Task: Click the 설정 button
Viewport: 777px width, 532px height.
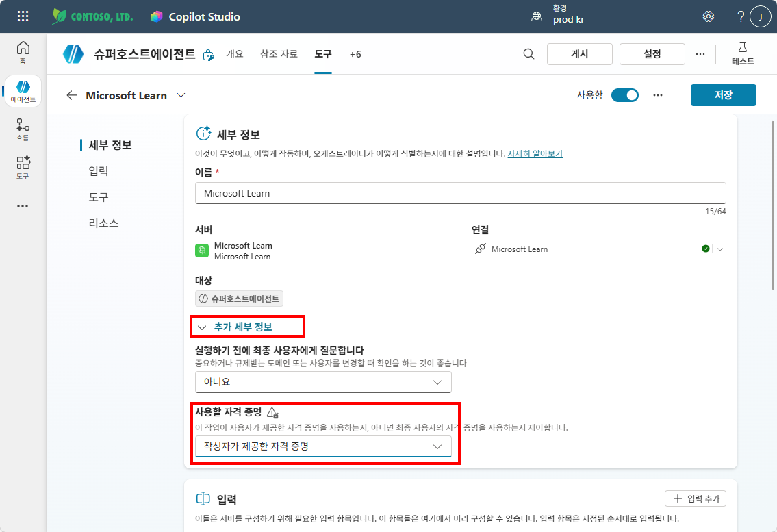Action: point(652,54)
